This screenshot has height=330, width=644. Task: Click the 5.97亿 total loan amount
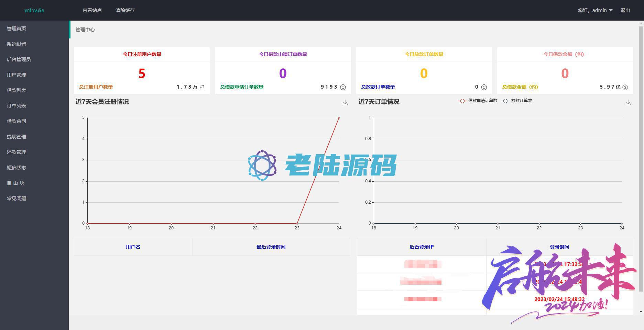610,87
